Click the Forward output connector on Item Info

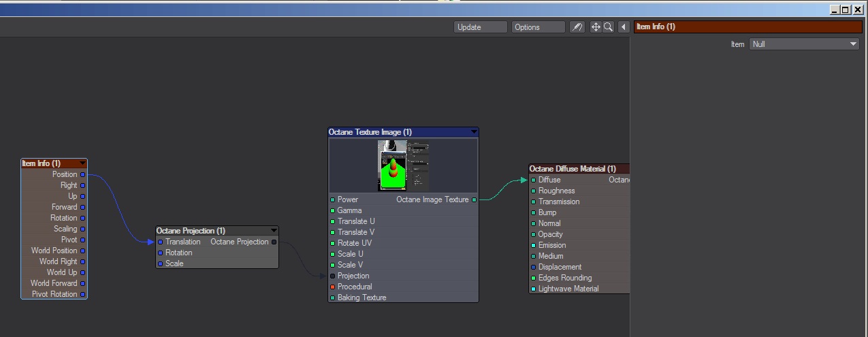(83, 207)
